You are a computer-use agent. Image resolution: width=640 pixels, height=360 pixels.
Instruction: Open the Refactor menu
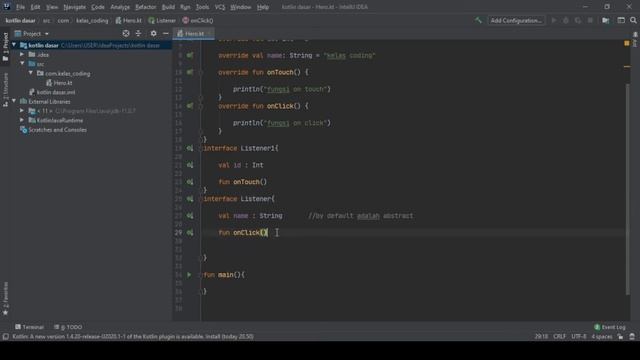click(146, 7)
